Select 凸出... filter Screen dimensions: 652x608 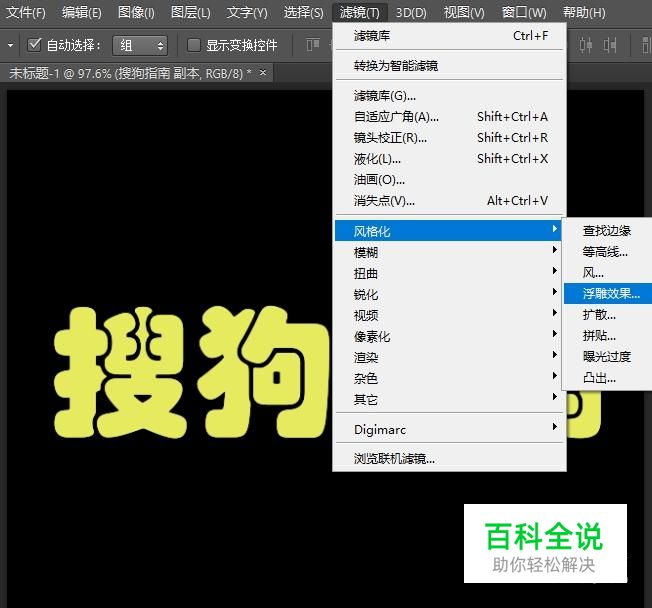click(x=608, y=378)
